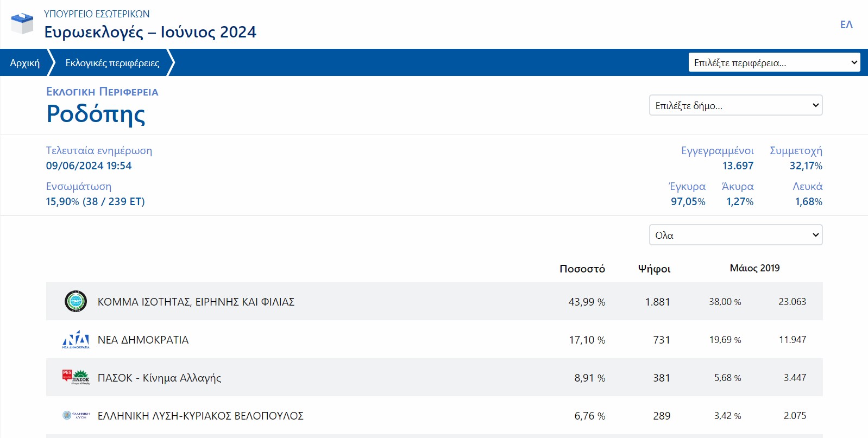This screenshot has width=868, height=438.
Task: Click the Ελληνική Λύση party logo
Action: click(76, 416)
